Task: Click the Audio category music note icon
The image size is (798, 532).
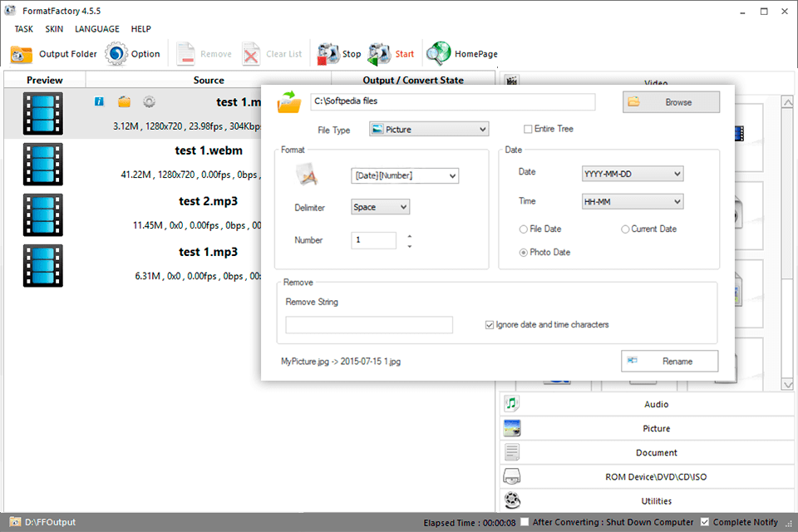Action: 511,404
